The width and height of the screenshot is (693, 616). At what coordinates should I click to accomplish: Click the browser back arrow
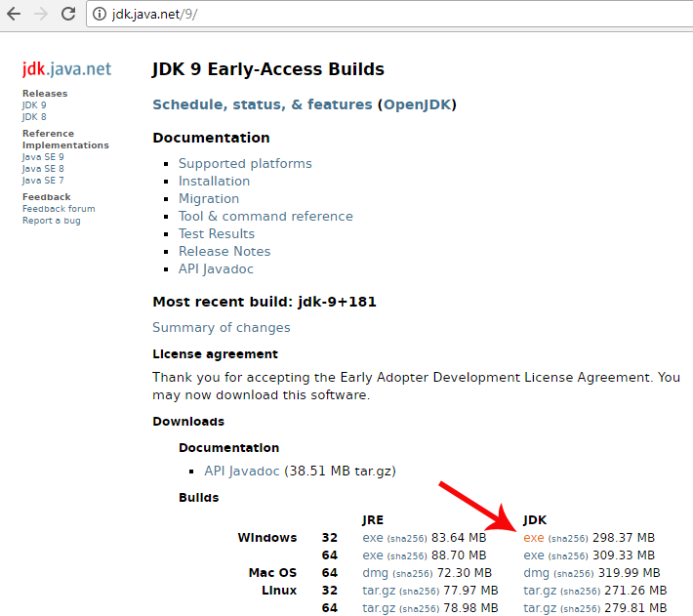pyautogui.click(x=14, y=14)
